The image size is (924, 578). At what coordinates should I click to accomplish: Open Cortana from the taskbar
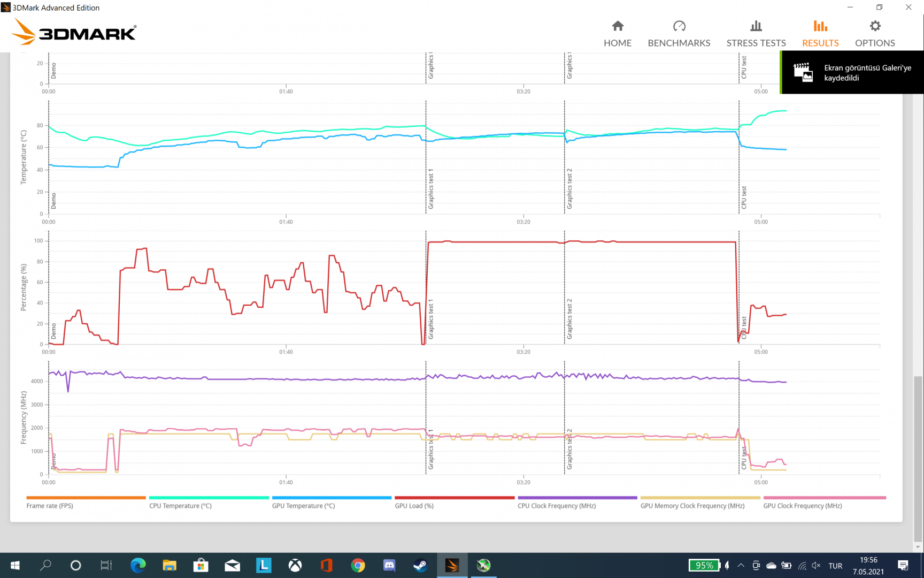tap(75, 565)
